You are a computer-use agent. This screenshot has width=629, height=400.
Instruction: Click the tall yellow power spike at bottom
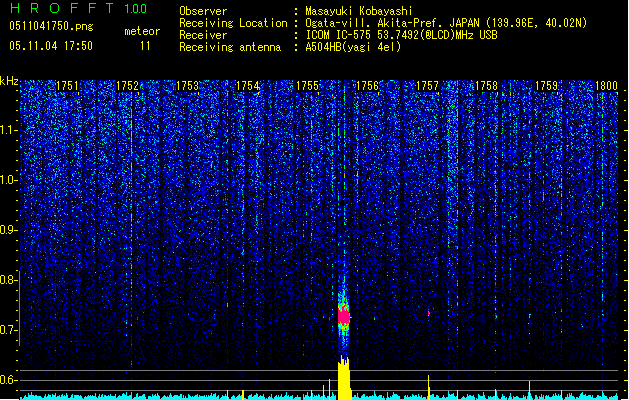pyautogui.click(x=344, y=378)
